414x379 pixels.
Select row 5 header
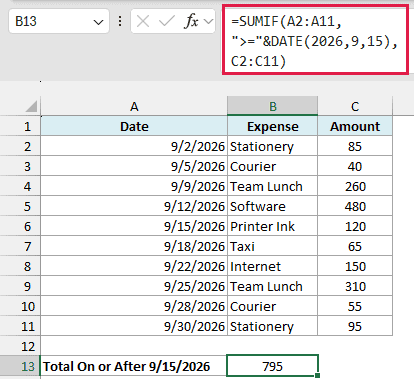click(20, 206)
